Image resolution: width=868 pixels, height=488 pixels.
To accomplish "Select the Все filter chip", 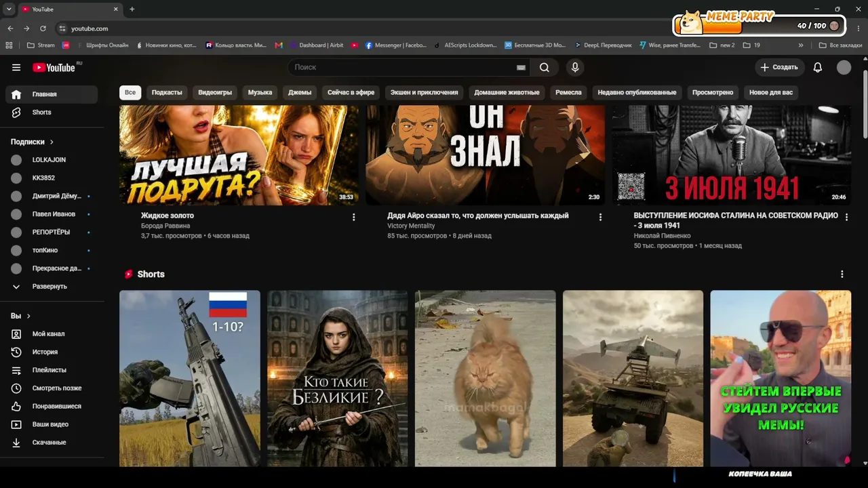I will 130,92.
